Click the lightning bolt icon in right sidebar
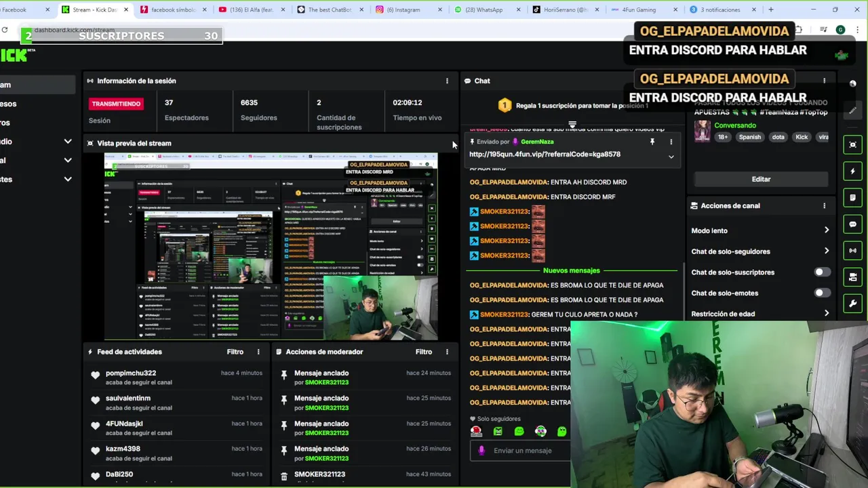Screen dimensions: 868x488 [x=853, y=171]
